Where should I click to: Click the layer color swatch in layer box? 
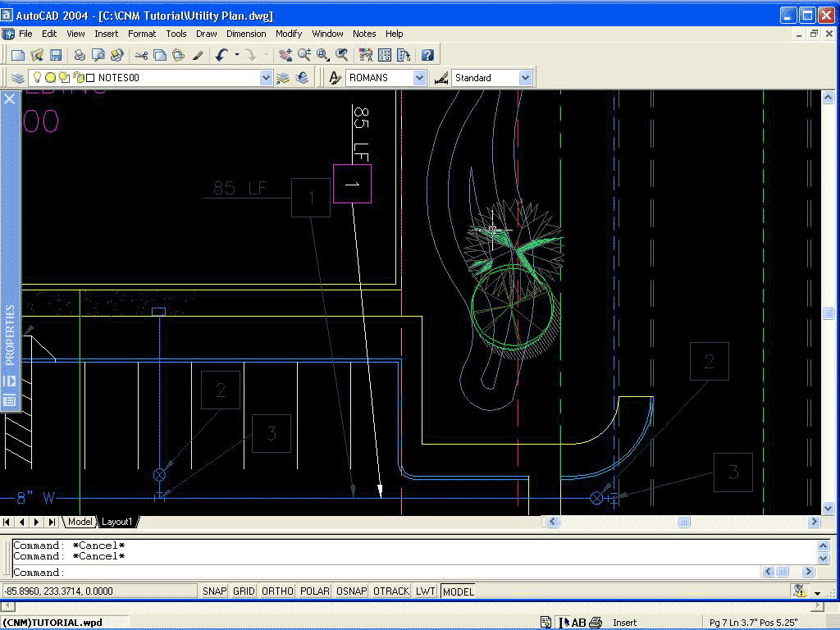pos(90,78)
